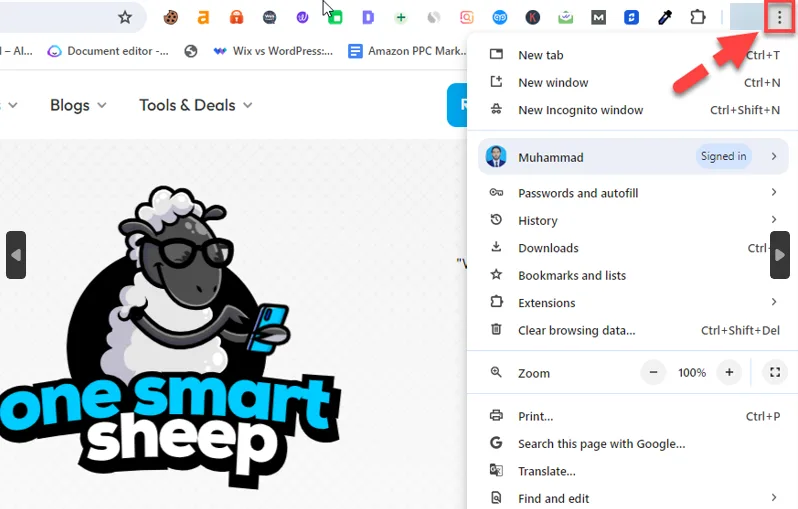This screenshot has height=509, width=798.
Task: Increase zoom with the plus button
Action: point(729,373)
